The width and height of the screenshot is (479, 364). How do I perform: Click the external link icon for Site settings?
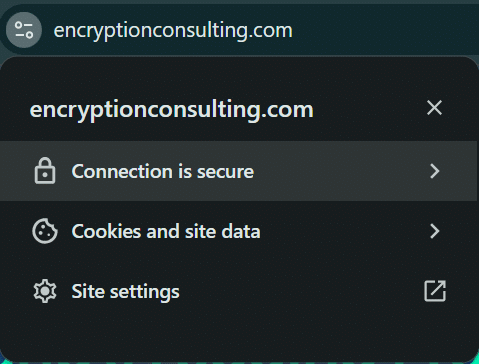435,291
